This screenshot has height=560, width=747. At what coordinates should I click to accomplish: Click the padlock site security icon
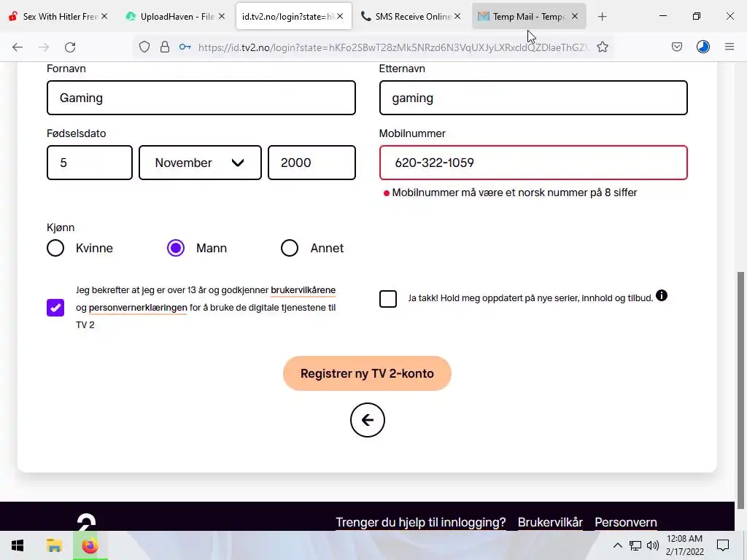pyautogui.click(x=164, y=47)
